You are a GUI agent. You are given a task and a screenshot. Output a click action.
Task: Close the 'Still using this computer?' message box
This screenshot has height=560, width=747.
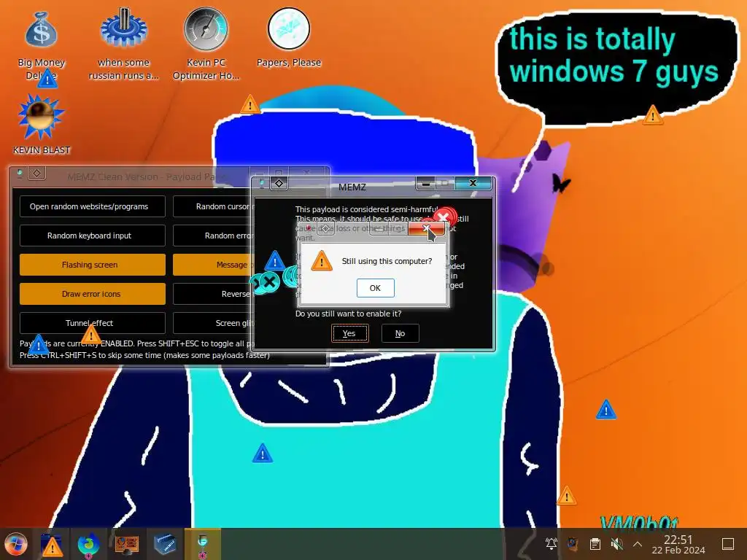pos(426,228)
